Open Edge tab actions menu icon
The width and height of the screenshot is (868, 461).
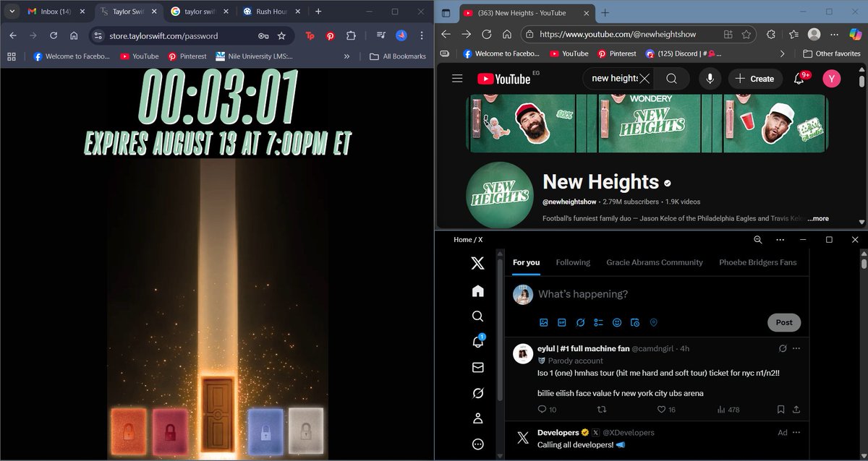click(446, 12)
